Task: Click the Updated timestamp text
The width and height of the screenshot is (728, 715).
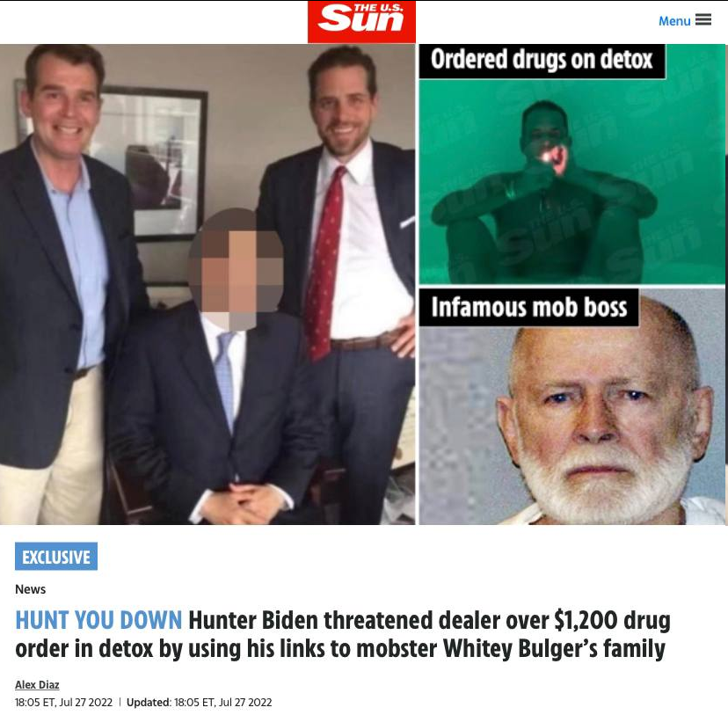Action: click(x=200, y=703)
